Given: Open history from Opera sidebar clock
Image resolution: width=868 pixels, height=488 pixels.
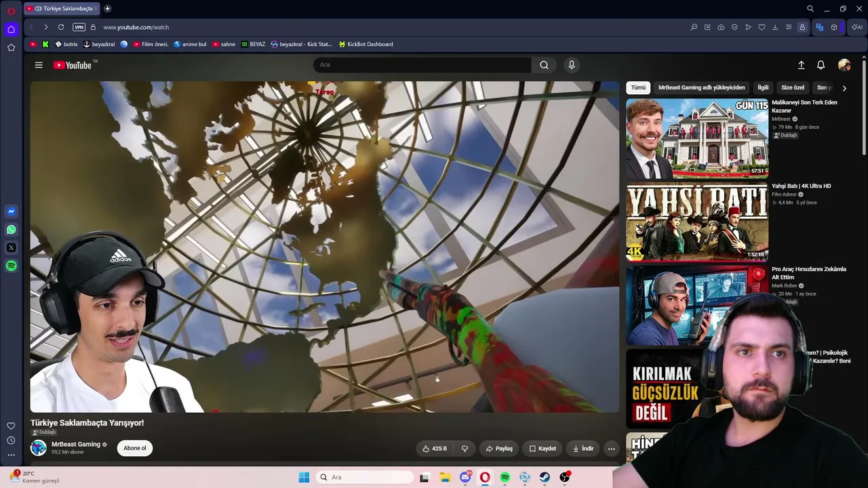Looking at the screenshot, I should [x=11, y=441].
